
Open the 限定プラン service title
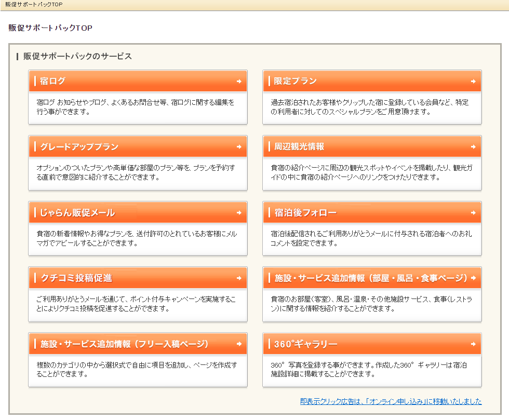295,81
